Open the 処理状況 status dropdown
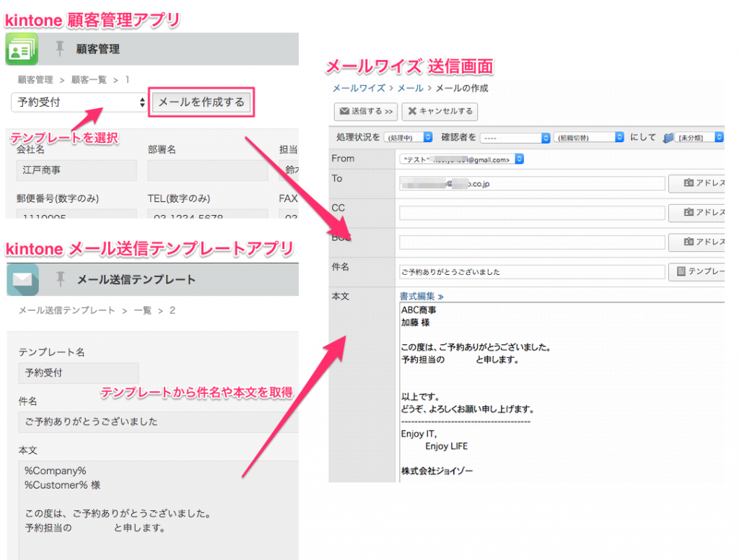Screen dimensions: 739x560 click(x=408, y=137)
